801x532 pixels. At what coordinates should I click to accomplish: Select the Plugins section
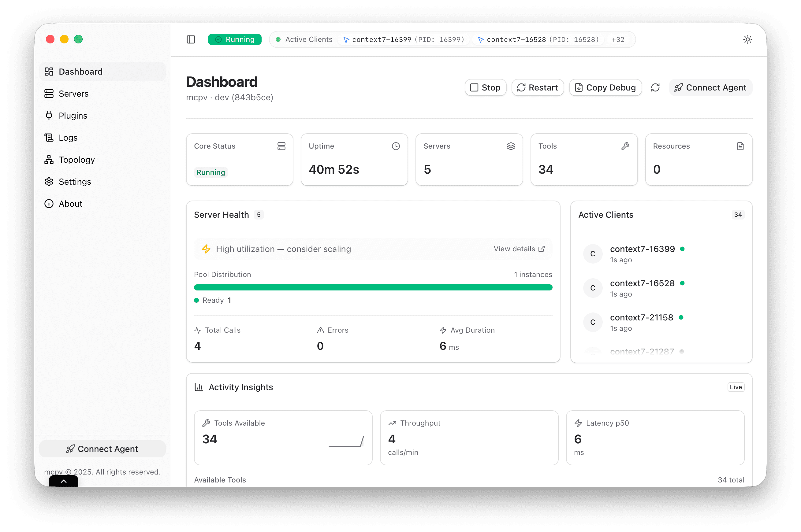pyautogui.click(x=73, y=115)
